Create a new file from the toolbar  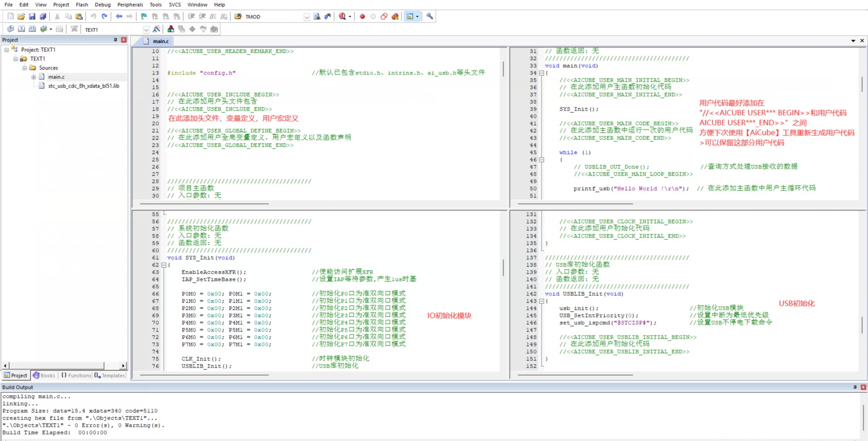11,17
